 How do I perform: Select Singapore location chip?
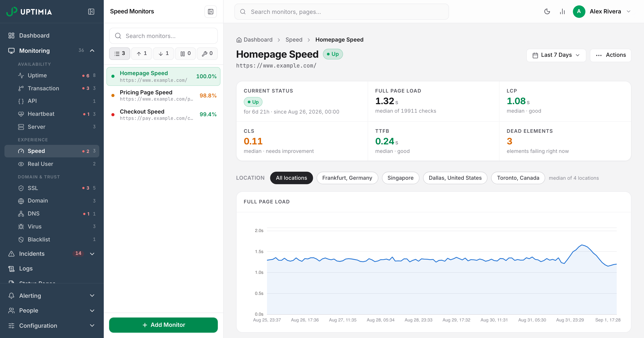(x=400, y=178)
